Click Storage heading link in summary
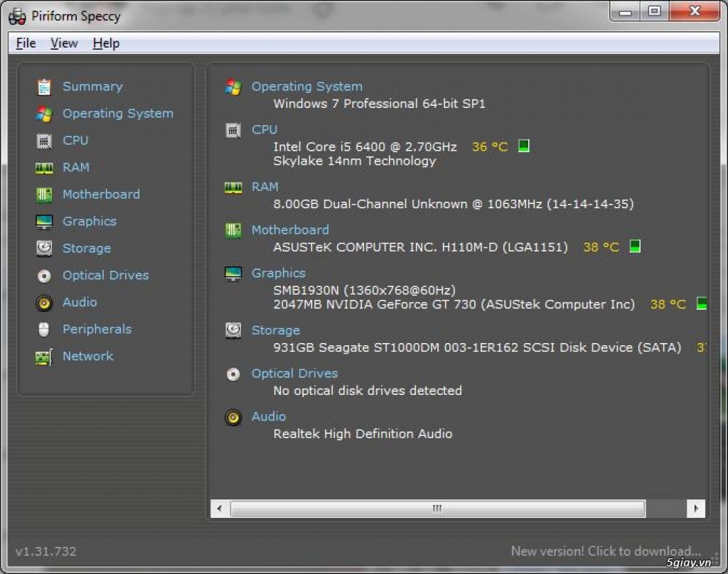Screen dimensions: 728x574 (276, 330)
